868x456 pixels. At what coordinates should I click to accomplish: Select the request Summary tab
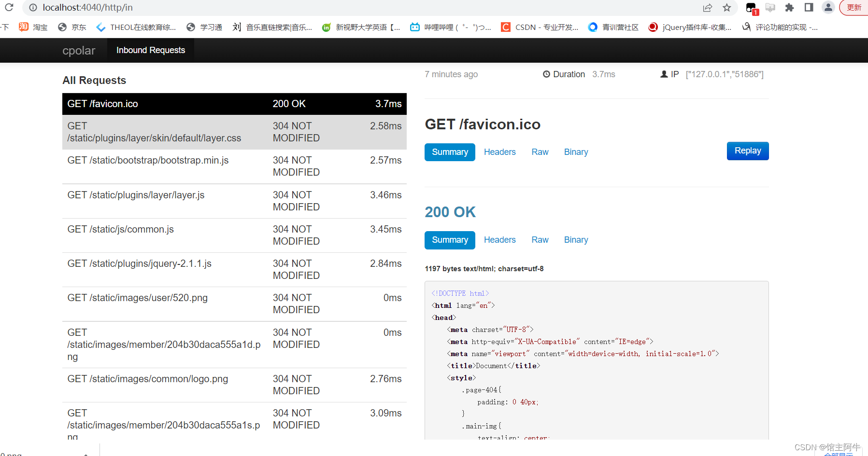pyautogui.click(x=450, y=152)
